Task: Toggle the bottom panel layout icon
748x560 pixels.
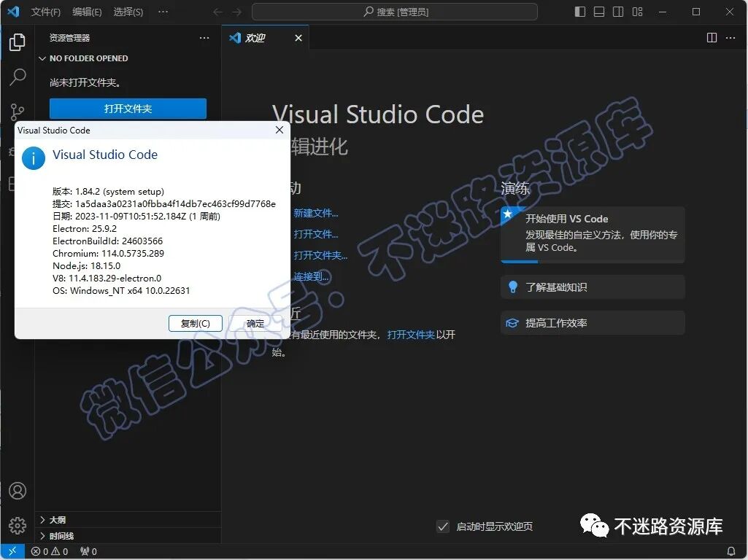Action: click(x=599, y=12)
